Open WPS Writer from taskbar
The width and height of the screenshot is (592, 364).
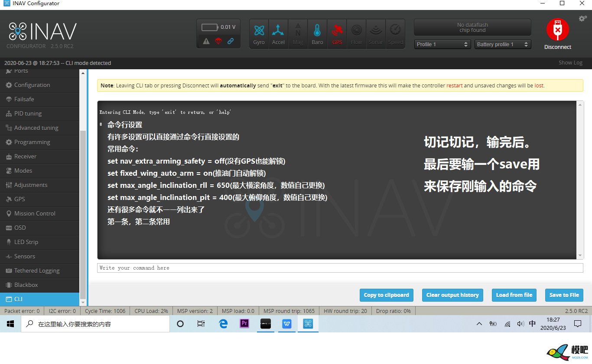click(287, 324)
